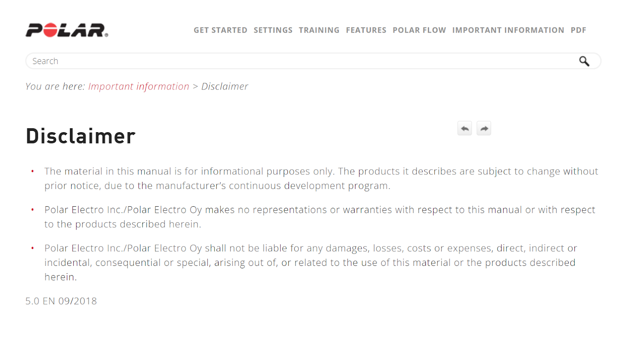
Task: Click inside the Search input field
Action: point(161,61)
